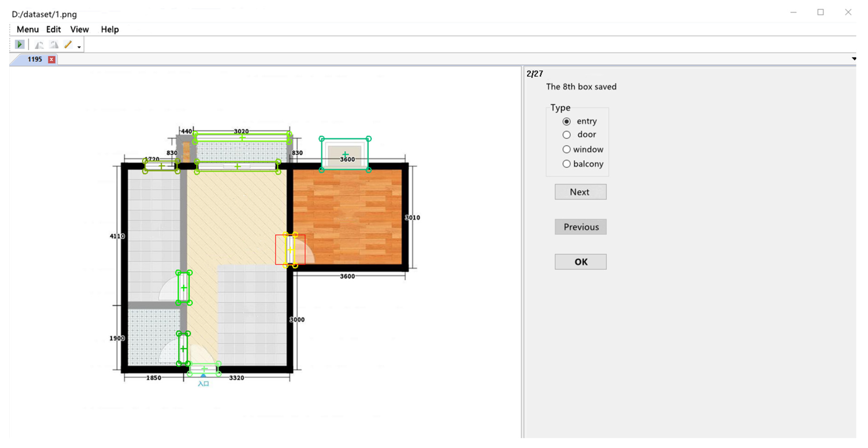Screen dimensions: 868x448
Task: Select the window radio button
Action: tap(566, 149)
